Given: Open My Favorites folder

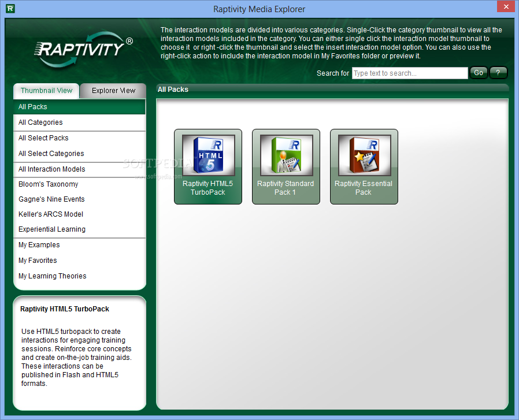Looking at the screenshot, I should 79,261.
